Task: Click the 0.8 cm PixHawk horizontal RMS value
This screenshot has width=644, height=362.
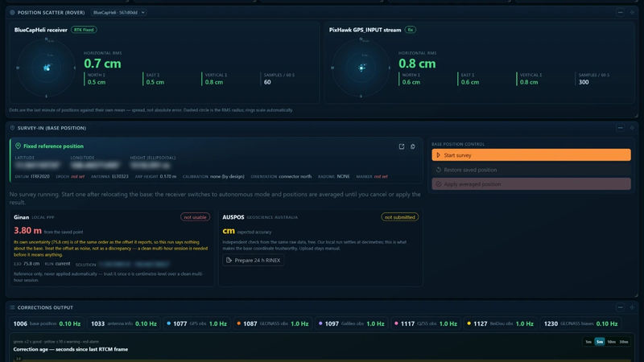Action: [x=417, y=64]
